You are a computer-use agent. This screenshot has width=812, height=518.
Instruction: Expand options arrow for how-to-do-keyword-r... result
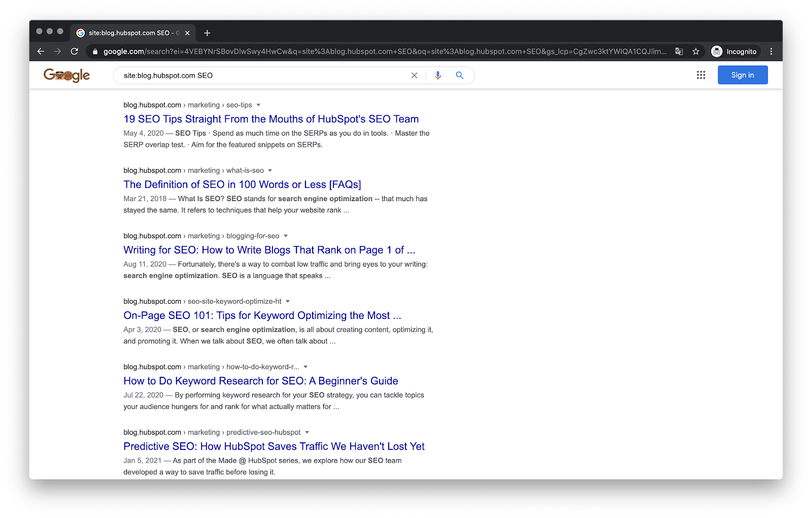point(306,367)
